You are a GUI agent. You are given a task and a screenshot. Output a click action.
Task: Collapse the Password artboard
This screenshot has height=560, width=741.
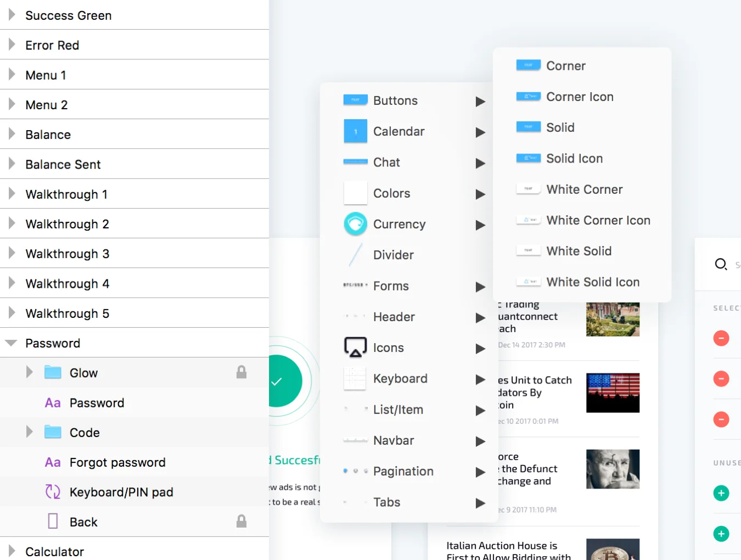[11, 343]
